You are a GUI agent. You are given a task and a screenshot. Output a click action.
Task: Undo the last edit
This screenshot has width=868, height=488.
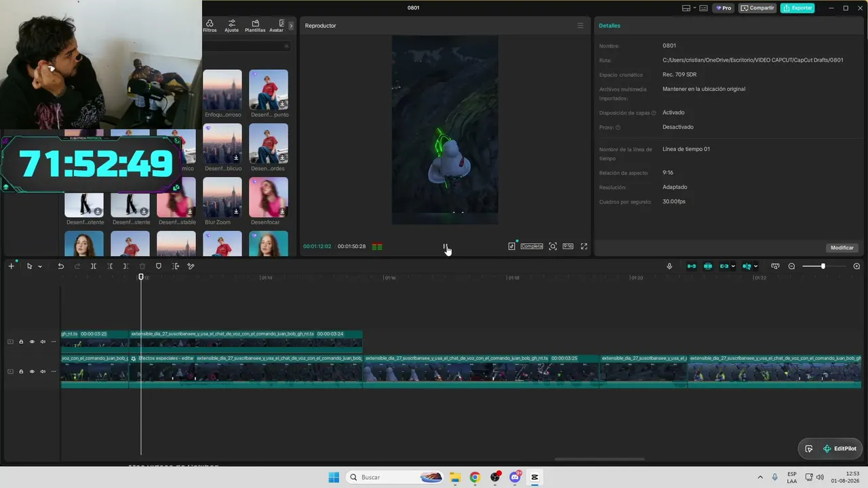coord(60,266)
